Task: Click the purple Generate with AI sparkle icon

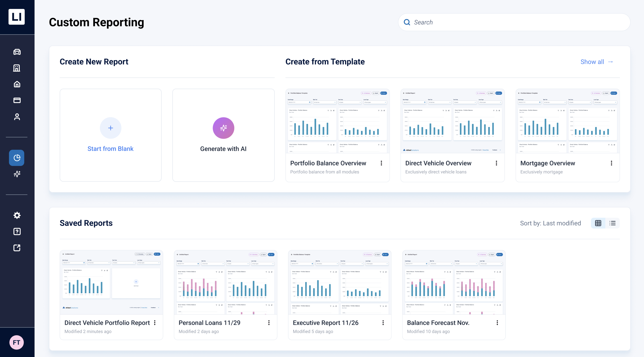Action: 223,128
